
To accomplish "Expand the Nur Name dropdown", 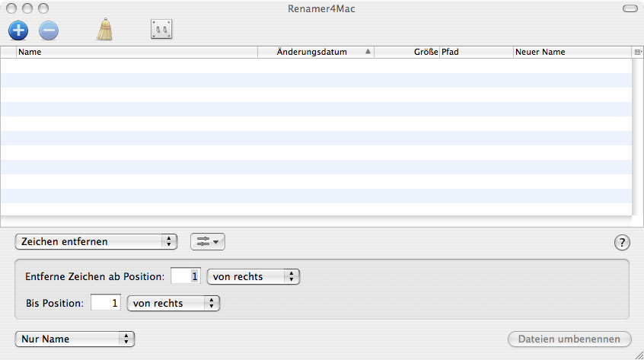I will click(75, 339).
